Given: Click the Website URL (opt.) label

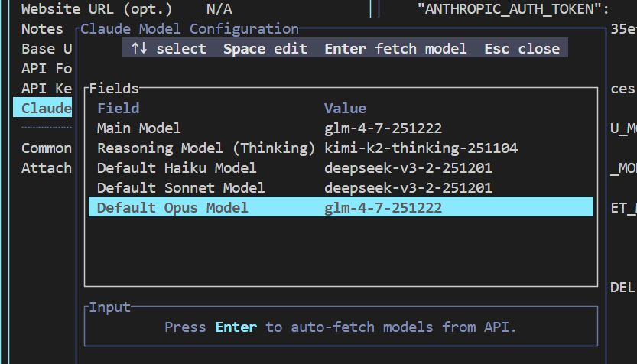Looking at the screenshot, I should [x=97, y=9].
